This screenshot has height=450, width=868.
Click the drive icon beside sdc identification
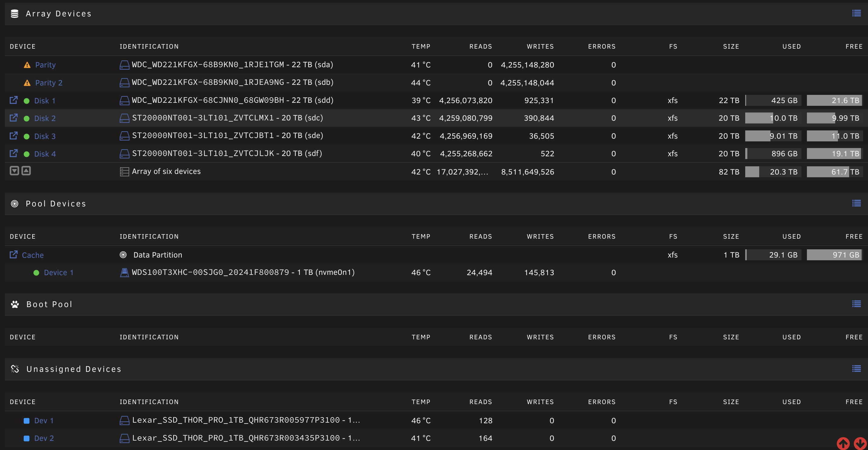click(124, 118)
